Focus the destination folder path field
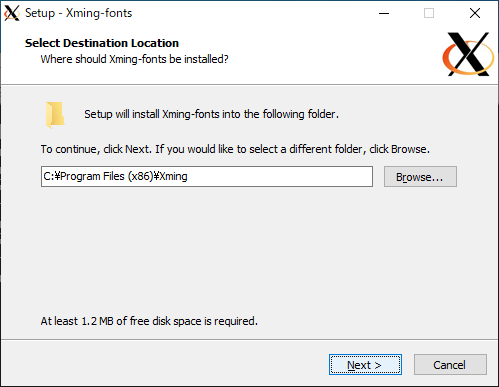This screenshot has height=387, width=499. 207,176
